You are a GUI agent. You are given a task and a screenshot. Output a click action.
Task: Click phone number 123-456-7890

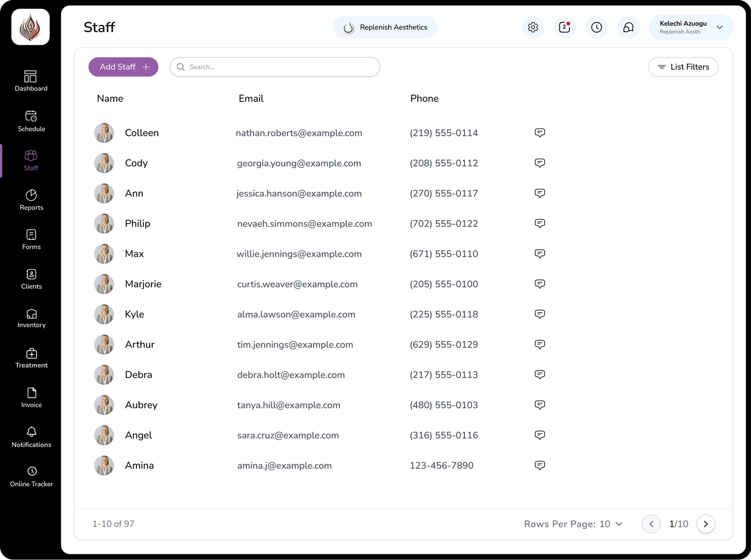click(441, 465)
